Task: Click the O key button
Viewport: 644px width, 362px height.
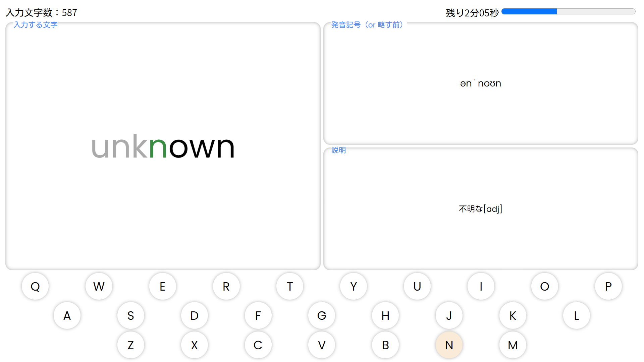Action: click(x=545, y=286)
